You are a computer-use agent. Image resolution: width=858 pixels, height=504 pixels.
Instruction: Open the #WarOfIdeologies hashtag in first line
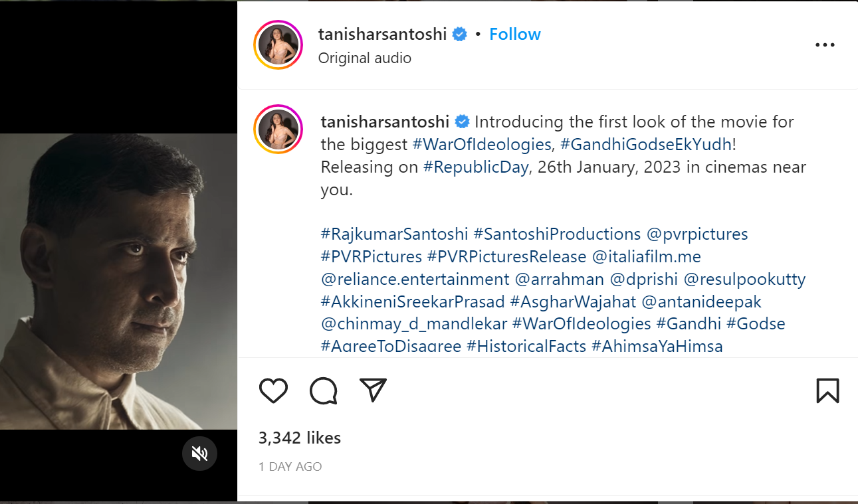tap(482, 144)
